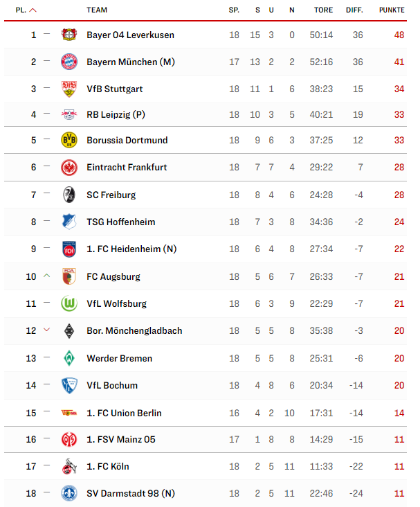Click the SV Darmstadt 98 lily crest
420x507 pixels.
(x=69, y=493)
